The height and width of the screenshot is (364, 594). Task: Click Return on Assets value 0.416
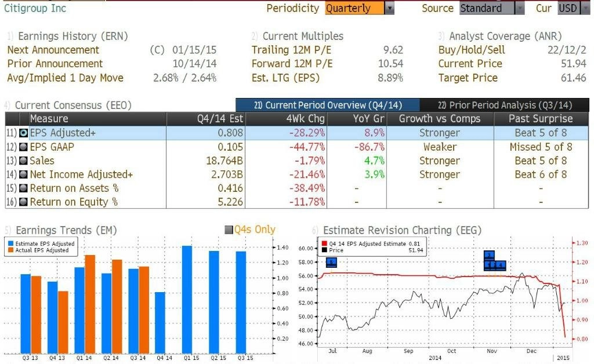pyautogui.click(x=230, y=188)
